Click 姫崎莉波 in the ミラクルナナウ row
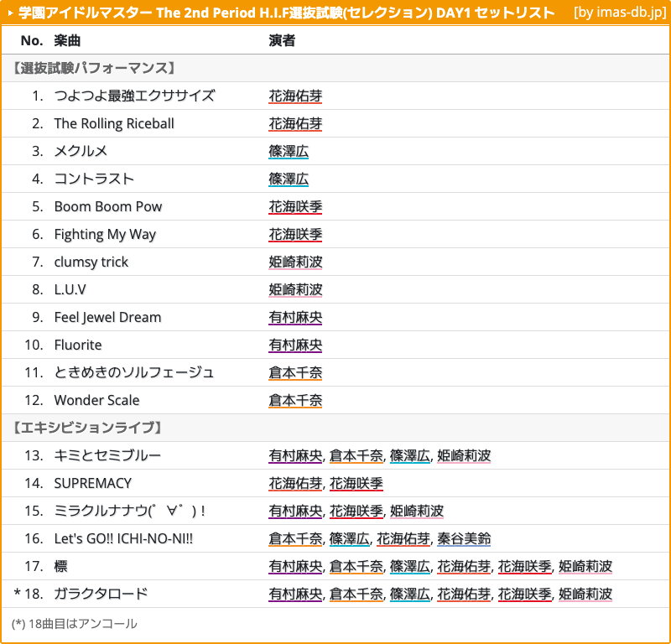 tap(417, 511)
